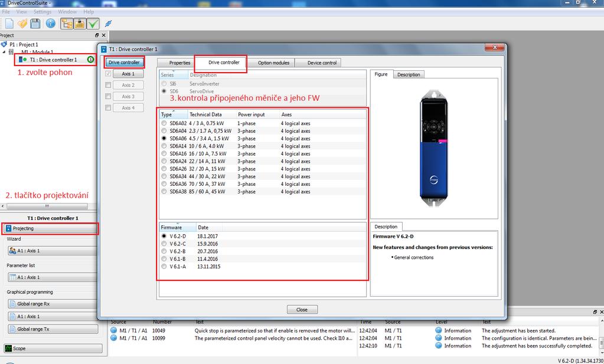The image size is (604, 364).
Task: Click the Axis 1 button in dialog
Action: [128, 74]
